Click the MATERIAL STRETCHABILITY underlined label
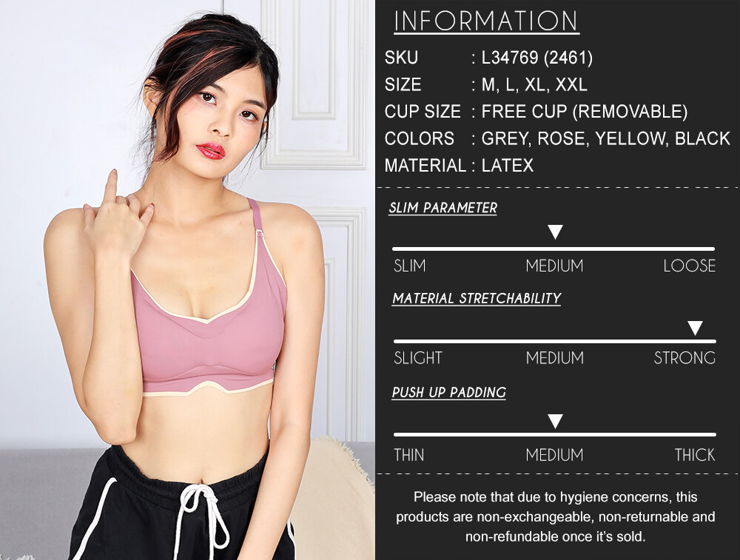This screenshot has width=740, height=560. pyautogui.click(x=477, y=299)
